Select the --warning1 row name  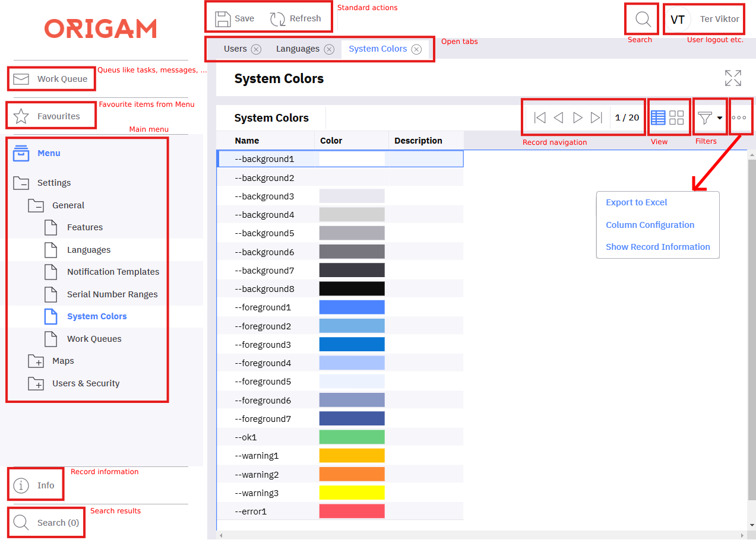tap(257, 456)
